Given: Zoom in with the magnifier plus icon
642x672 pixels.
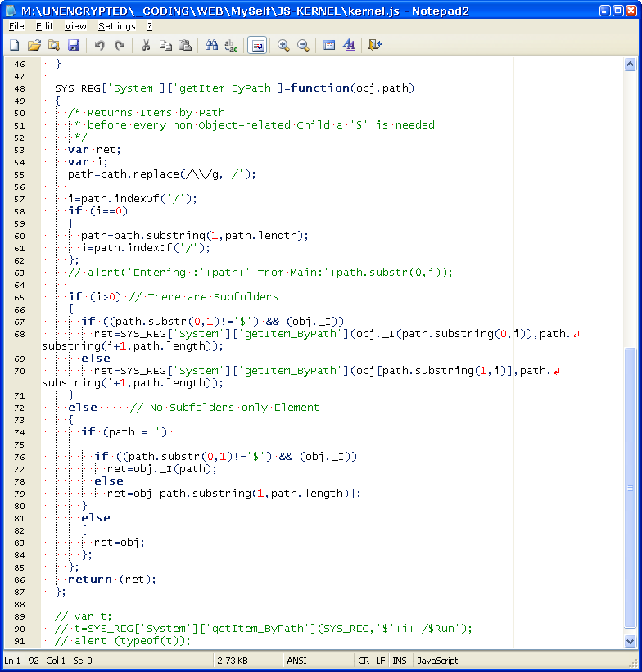Looking at the screenshot, I should coord(283,45).
